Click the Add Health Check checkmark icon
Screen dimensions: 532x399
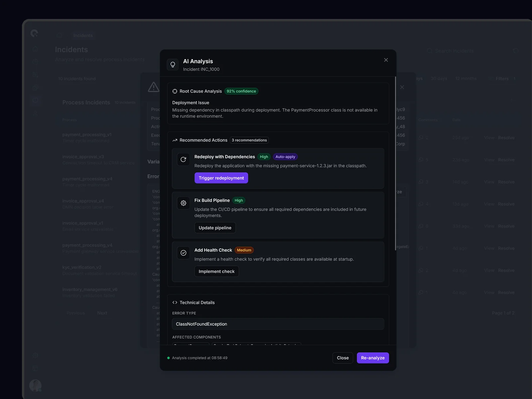click(183, 253)
